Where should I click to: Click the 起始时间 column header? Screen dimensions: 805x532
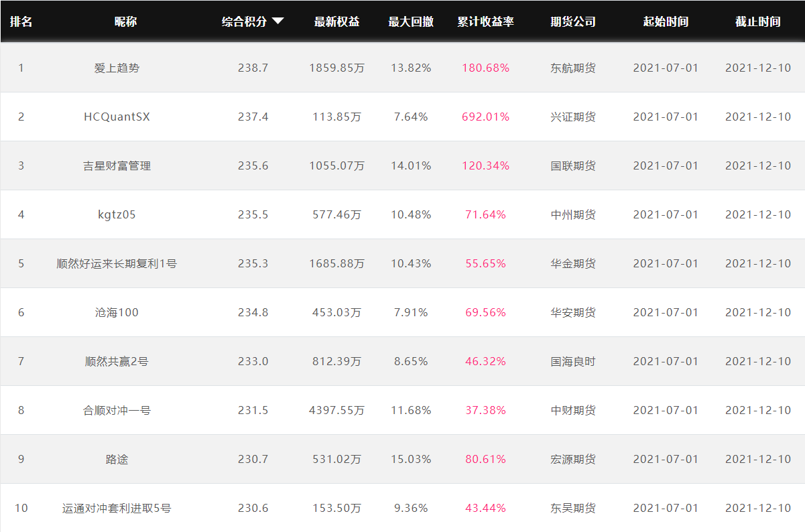pos(666,21)
